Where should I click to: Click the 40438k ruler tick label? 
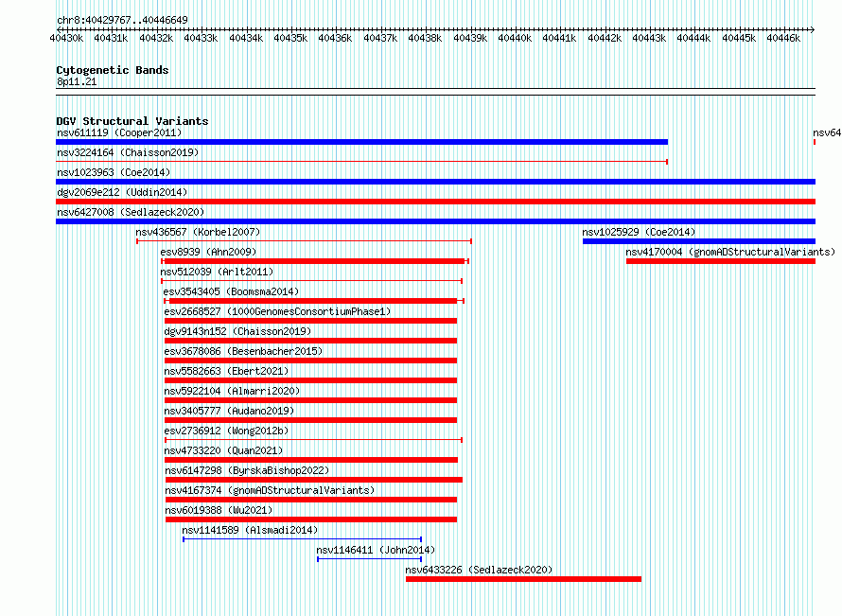425,38
